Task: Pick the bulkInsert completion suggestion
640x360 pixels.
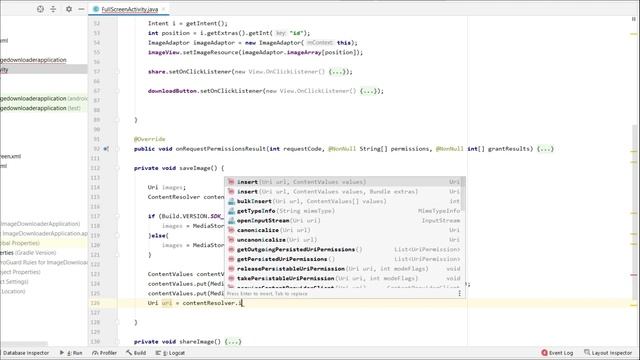Action: tap(344, 201)
